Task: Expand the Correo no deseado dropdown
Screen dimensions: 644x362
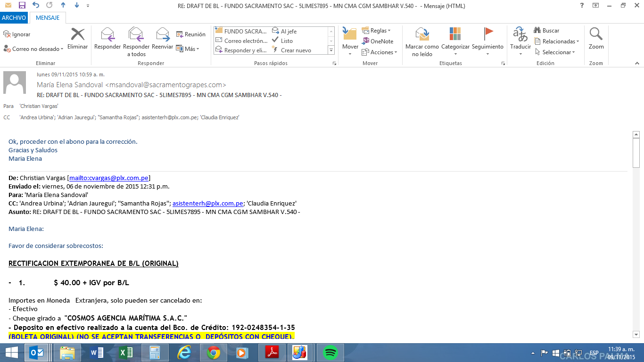Action: 33,49
